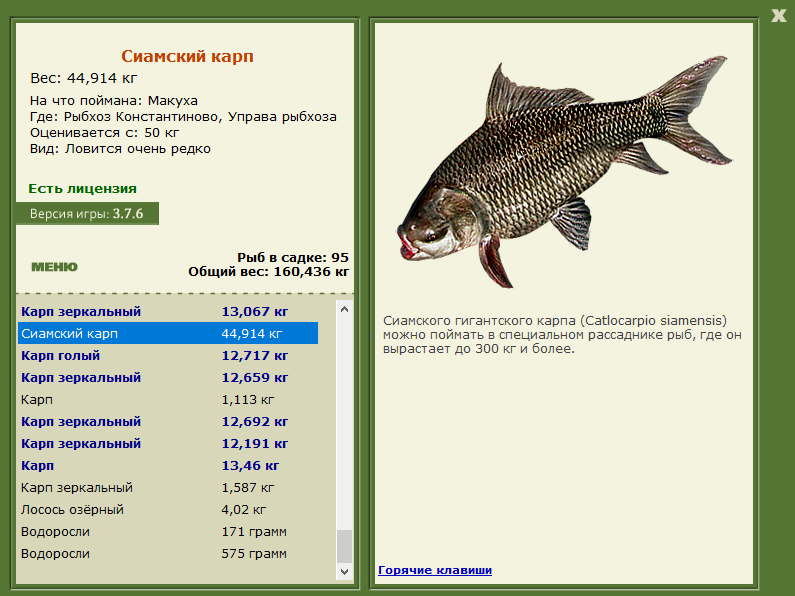795x596 pixels.
Task: Close the fish keepnet window
Action: click(x=779, y=15)
